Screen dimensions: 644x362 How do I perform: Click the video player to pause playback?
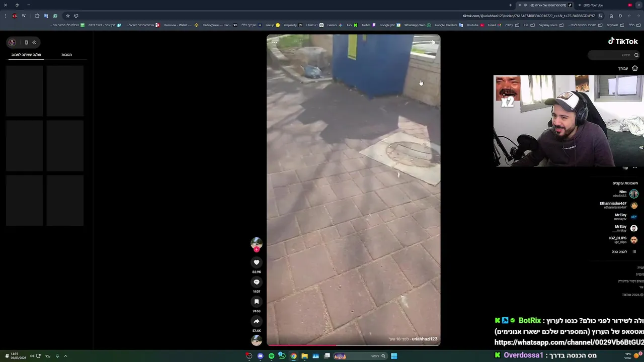pyautogui.click(x=353, y=190)
